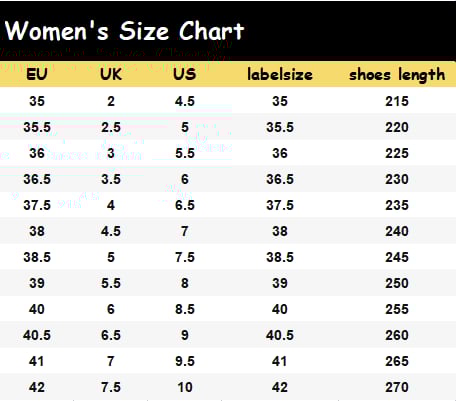This screenshot has height=401, width=456.
Task: Select the UK column header
Action: point(111,74)
